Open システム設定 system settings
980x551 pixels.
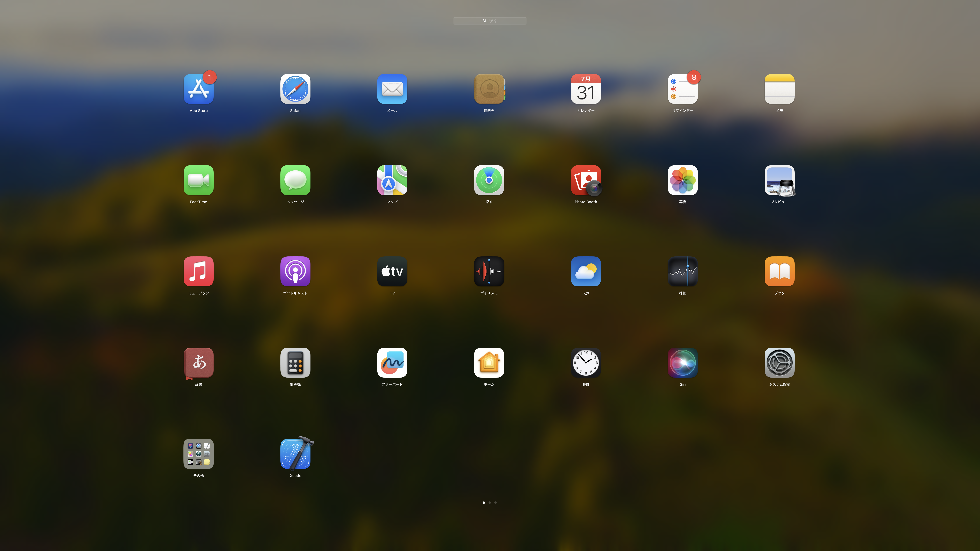click(x=779, y=363)
